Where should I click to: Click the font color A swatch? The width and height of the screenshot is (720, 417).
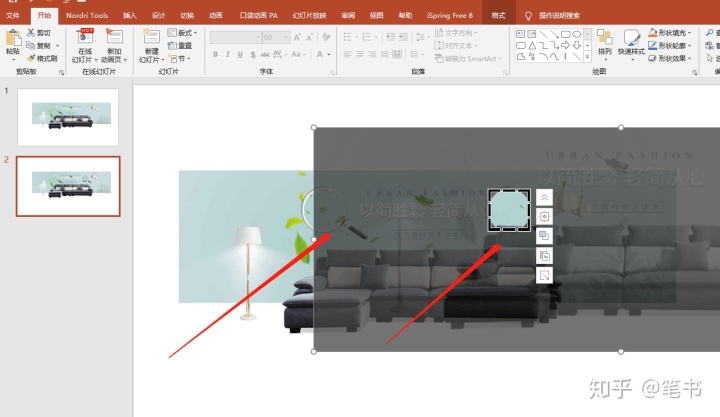320,54
